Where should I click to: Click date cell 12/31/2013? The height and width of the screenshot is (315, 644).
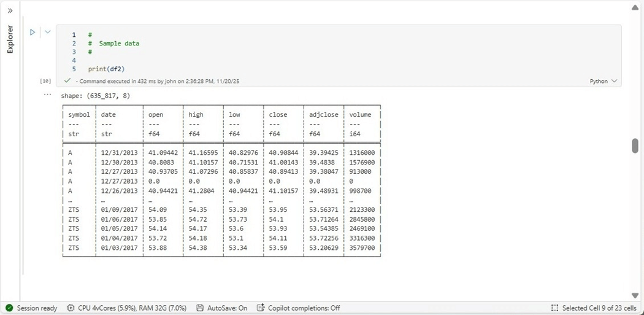(x=119, y=152)
